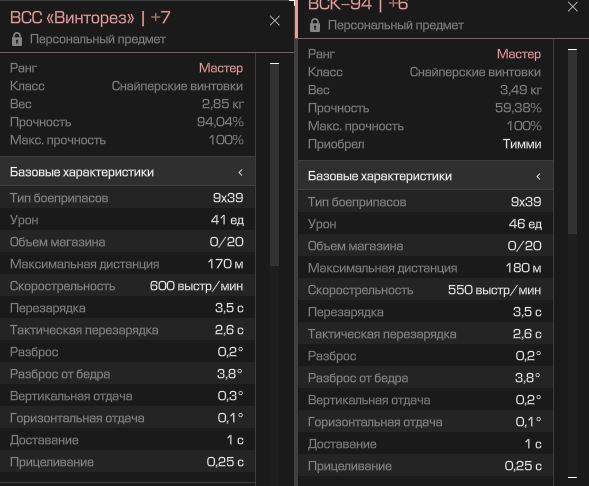Image resolution: width=589 pixels, height=486 pixels.
Task: Click the Прочность 94,04% value
Action: coord(220,122)
